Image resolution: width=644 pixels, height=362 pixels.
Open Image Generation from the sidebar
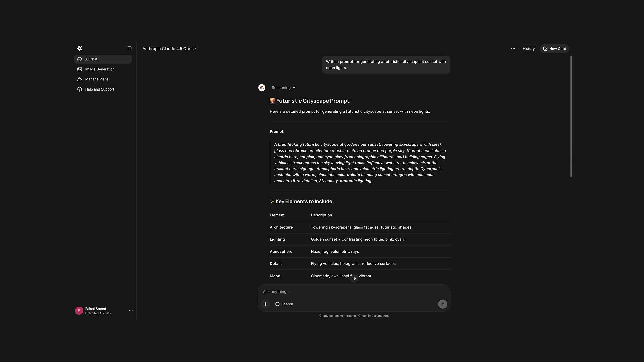click(79, 69)
